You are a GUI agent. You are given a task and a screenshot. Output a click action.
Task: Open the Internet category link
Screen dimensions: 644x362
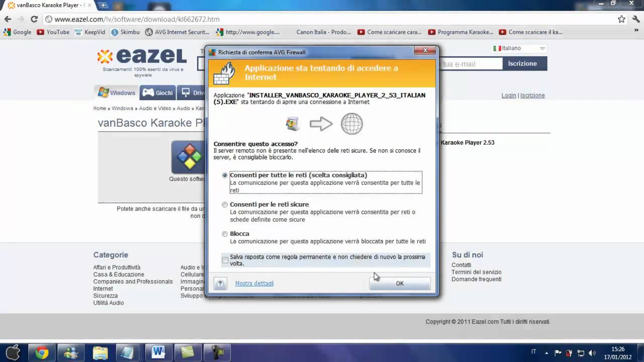(x=103, y=289)
